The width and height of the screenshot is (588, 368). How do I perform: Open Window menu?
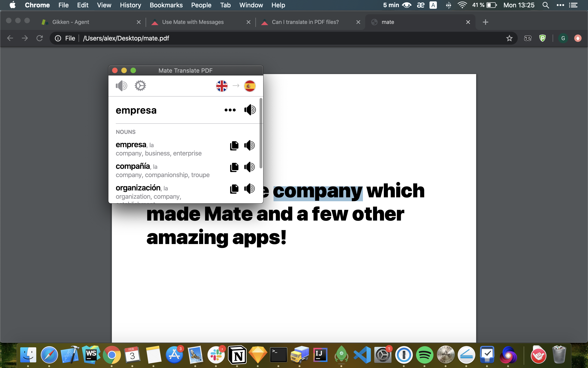click(251, 5)
